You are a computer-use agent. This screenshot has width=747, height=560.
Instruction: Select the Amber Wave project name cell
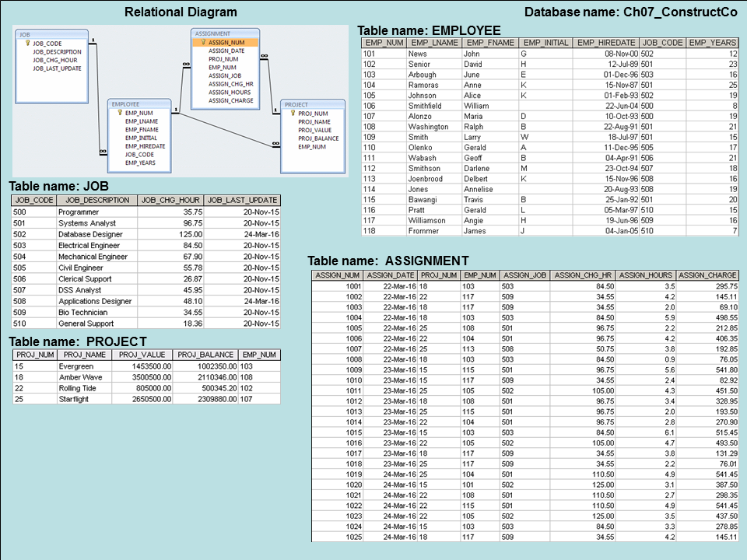point(79,376)
